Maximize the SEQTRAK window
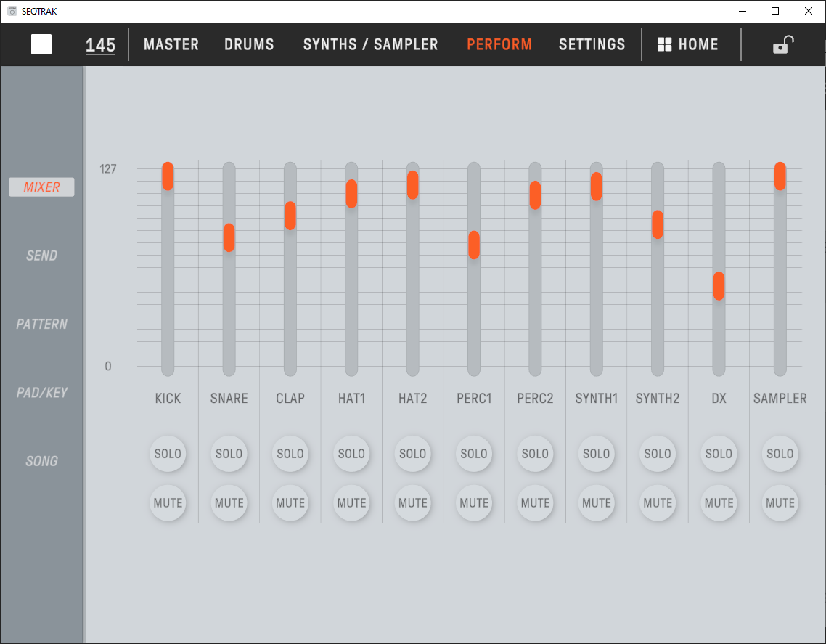 775,11
